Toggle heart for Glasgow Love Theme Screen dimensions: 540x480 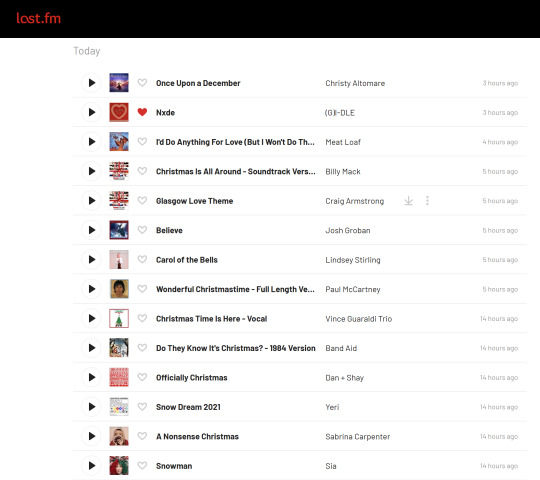click(142, 200)
